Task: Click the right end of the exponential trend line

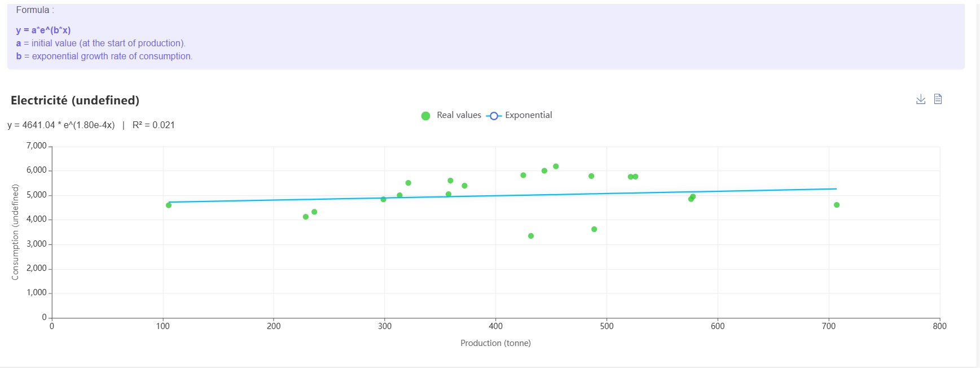Action: click(x=836, y=189)
